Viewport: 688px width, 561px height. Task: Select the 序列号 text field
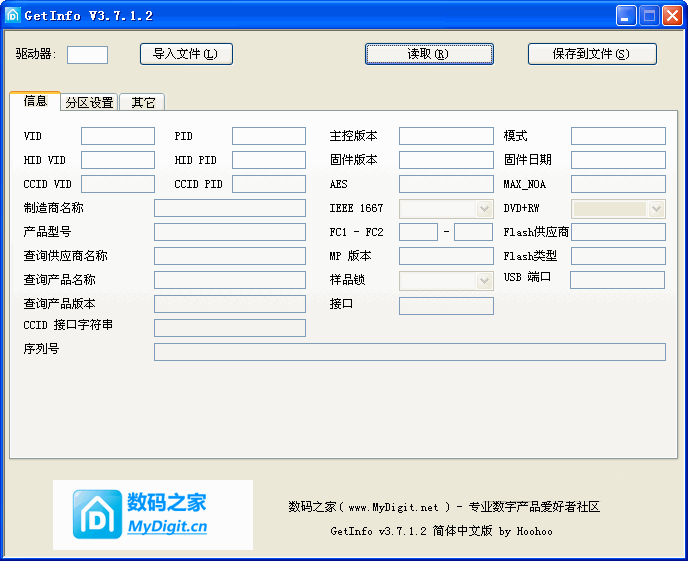pyautogui.click(x=409, y=352)
